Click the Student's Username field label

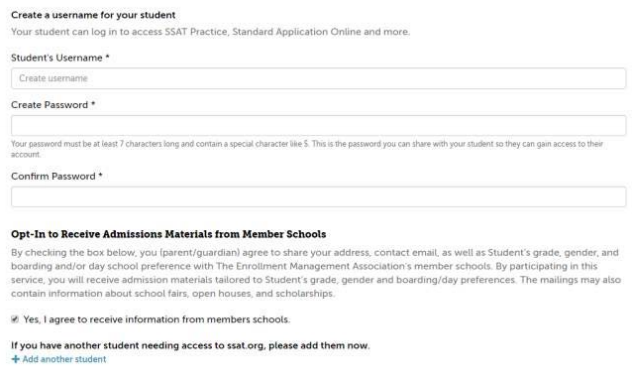57,58
